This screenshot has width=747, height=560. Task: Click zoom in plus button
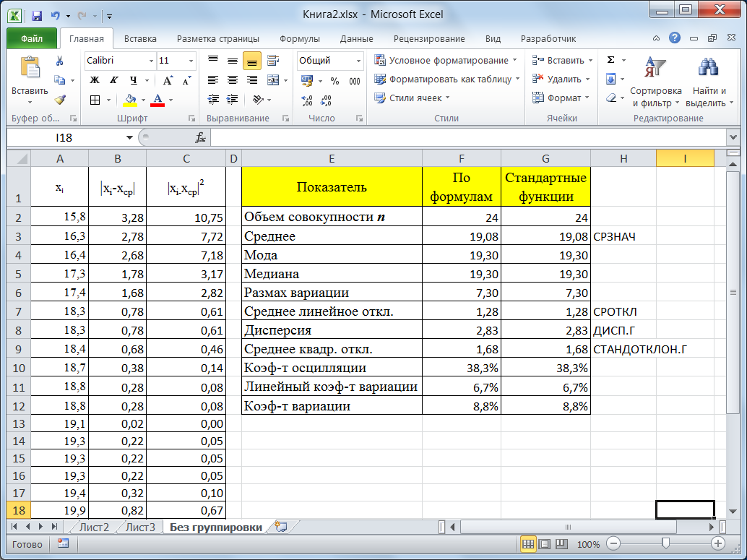point(717,543)
